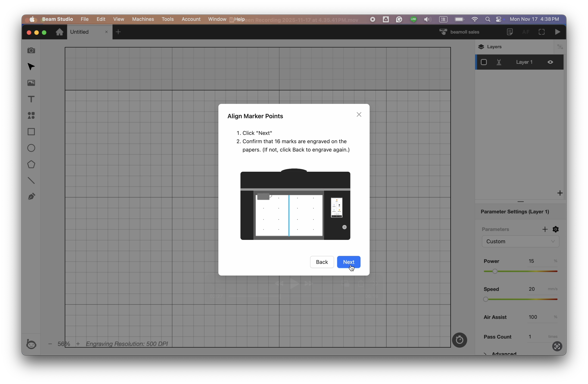Open the shapes elements library
This screenshot has width=588, height=384.
pos(31,115)
